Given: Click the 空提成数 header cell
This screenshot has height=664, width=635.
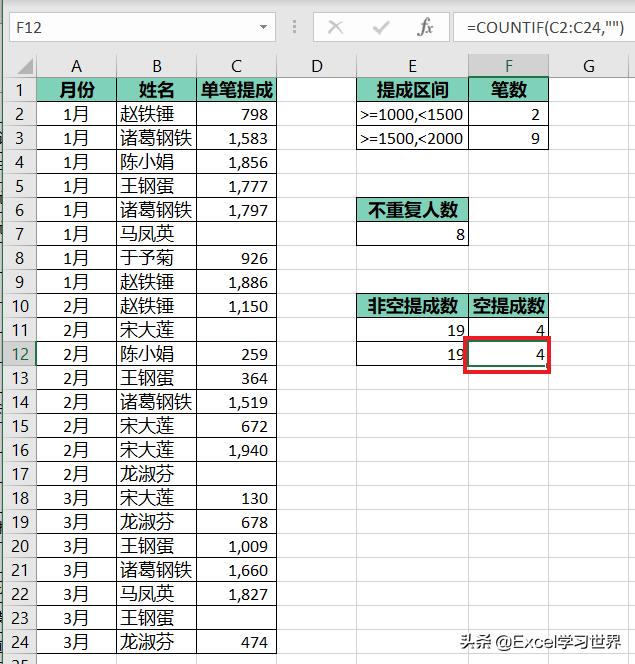Looking at the screenshot, I should [508, 306].
